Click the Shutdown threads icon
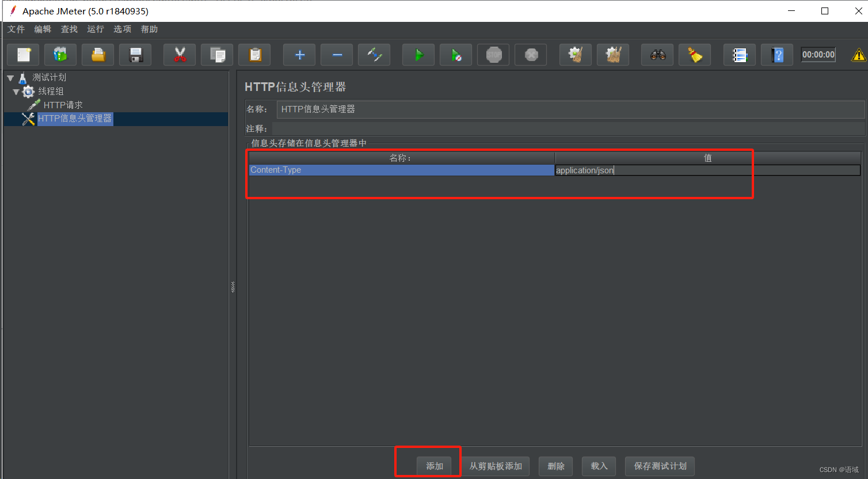This screenshot has width=868, height=479. pos(531,55)
